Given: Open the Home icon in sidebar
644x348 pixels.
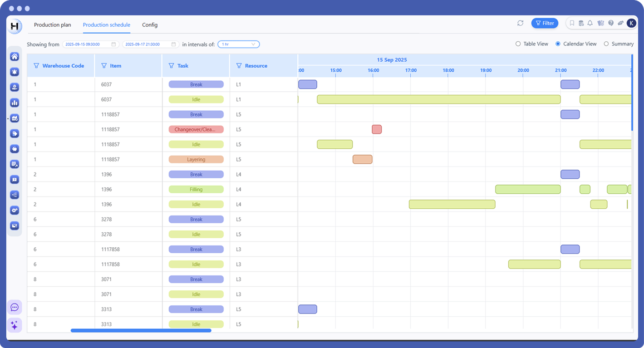Looking at the screenshot, I should coord(15,57).
